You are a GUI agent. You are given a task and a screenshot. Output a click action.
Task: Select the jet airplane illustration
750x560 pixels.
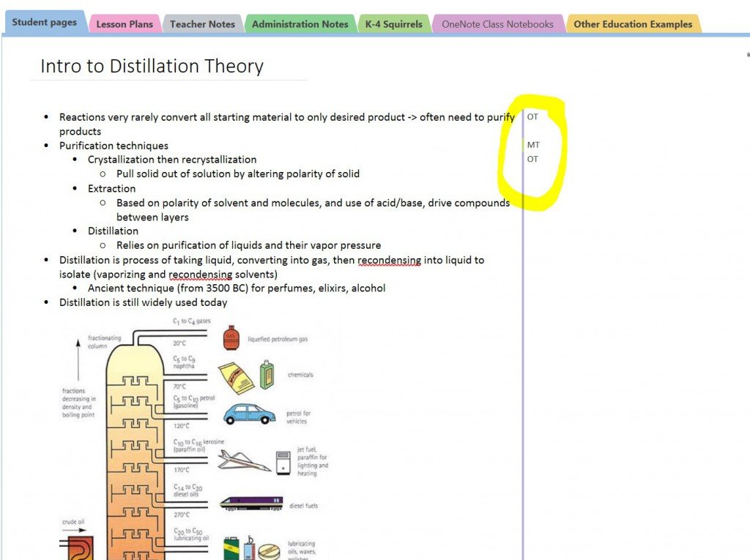(x=245, y=459)
